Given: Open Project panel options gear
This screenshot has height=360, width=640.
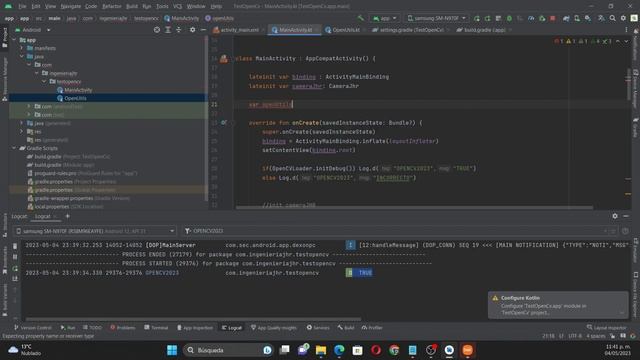Looking at the screenshot, I should [x=192, y=30].
